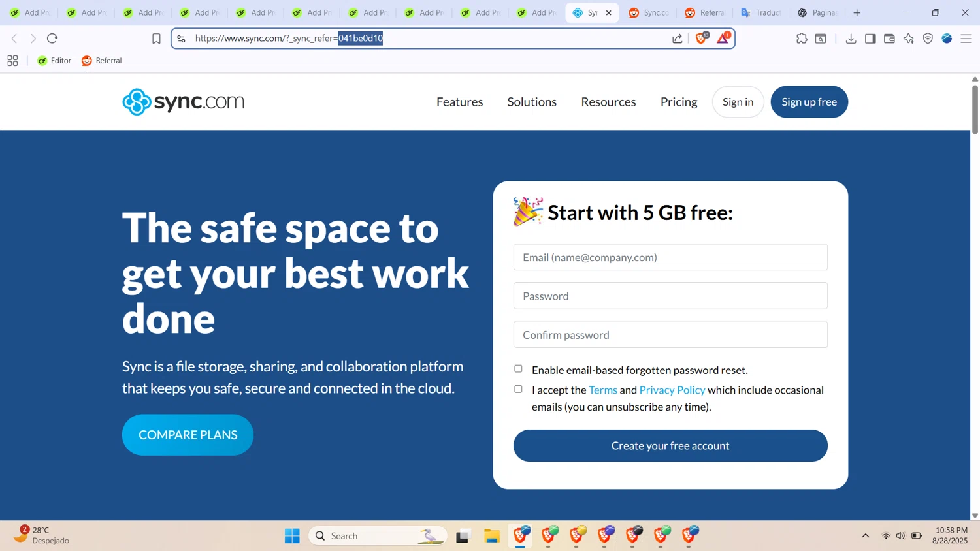Open a new tab with plus icon
Viewport: 980px width, 551px height.
pyautogui.click(x=857, y=12)
